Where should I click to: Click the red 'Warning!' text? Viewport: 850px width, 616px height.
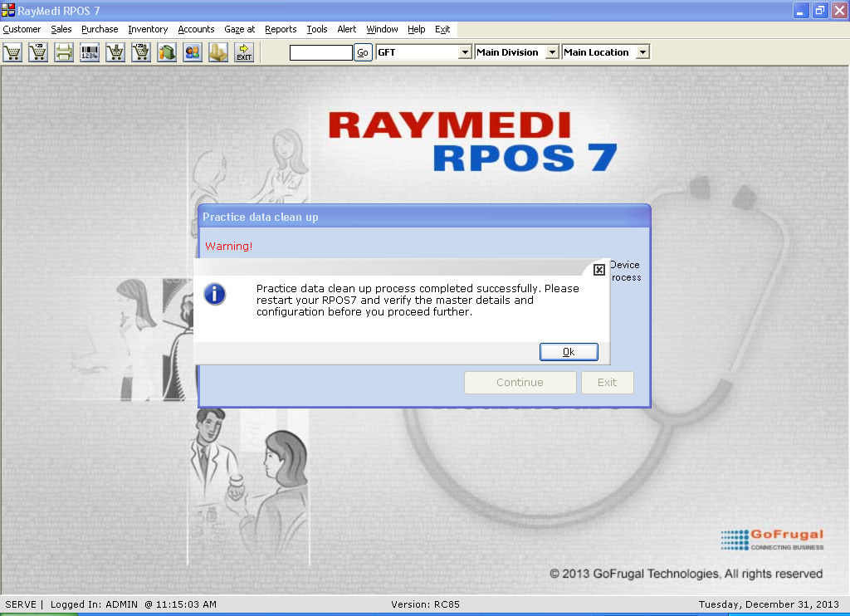[229, 247]
